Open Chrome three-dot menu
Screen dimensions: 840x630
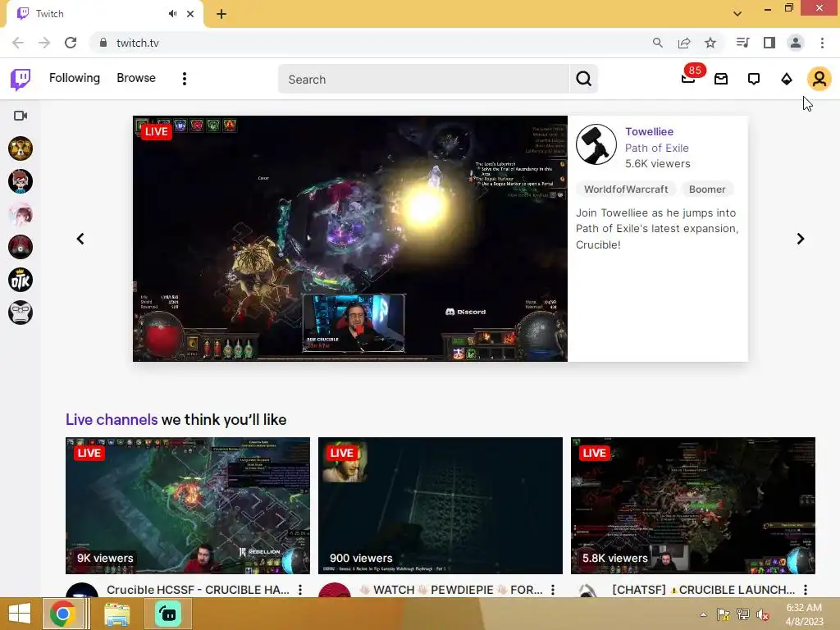(x=822, y=43)
